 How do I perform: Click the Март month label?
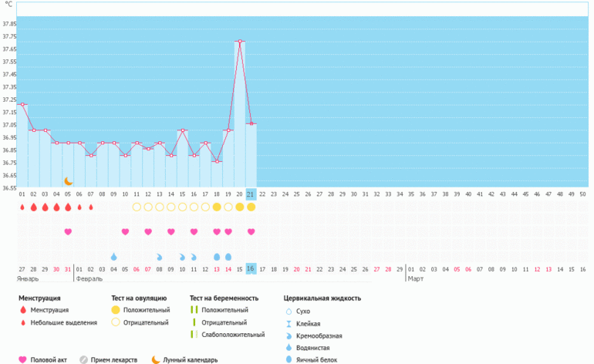click(x=415, y=278)
